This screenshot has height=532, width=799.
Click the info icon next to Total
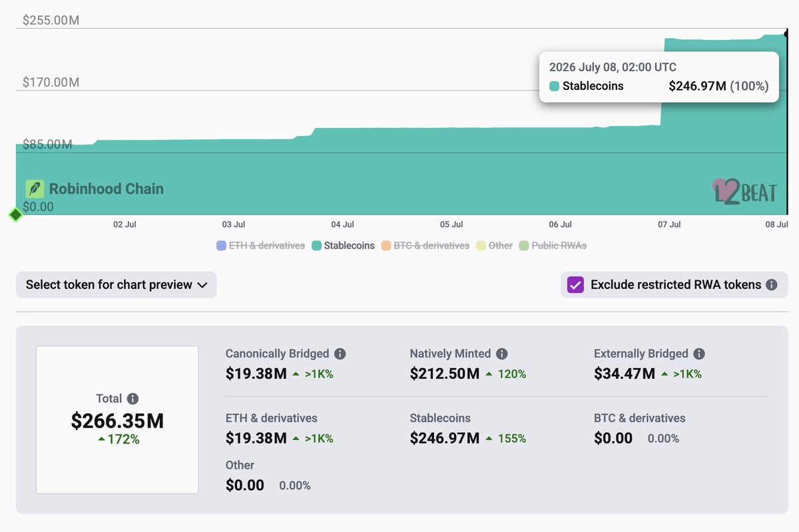click(133, 399)
